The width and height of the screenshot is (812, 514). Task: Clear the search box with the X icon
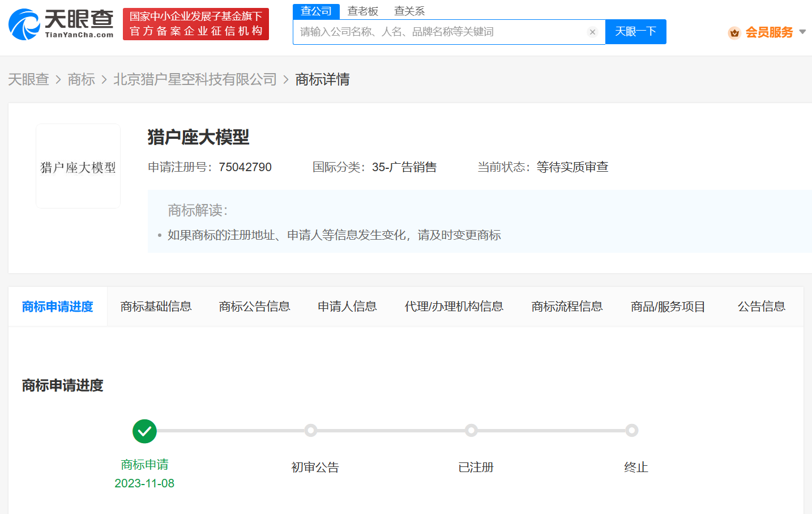pyautogui.click(x=592, y=32)
